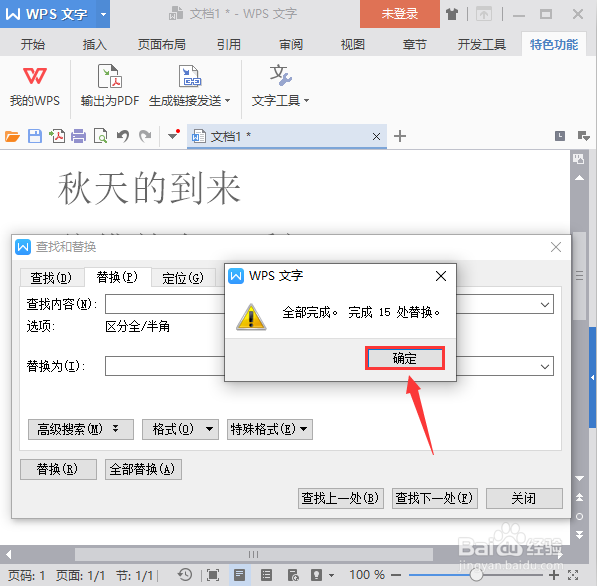Select the outline view icon in status bar
597x586 pixels.
[266, 575]
